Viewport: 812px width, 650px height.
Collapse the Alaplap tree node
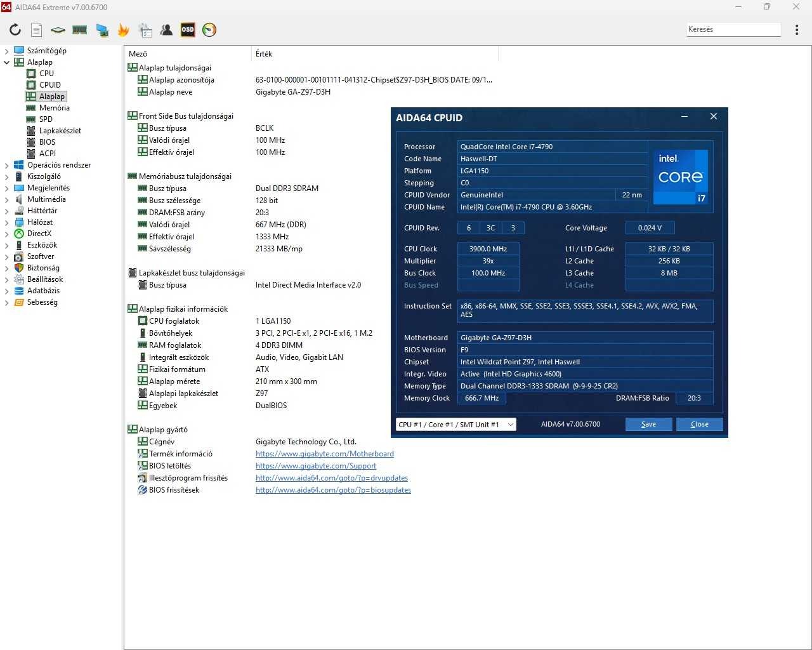coord(6,62)
